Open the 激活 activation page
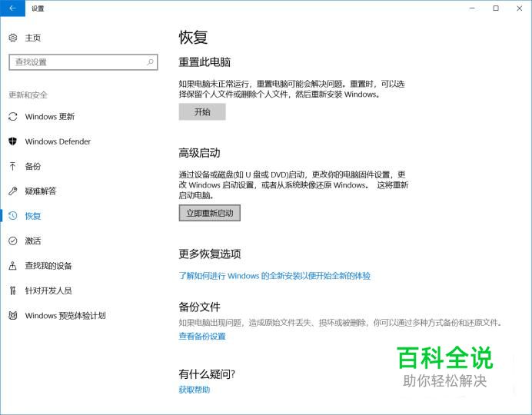Image resolution: width=532 pixels, height=415 pixels. click(x=33, y=241)
